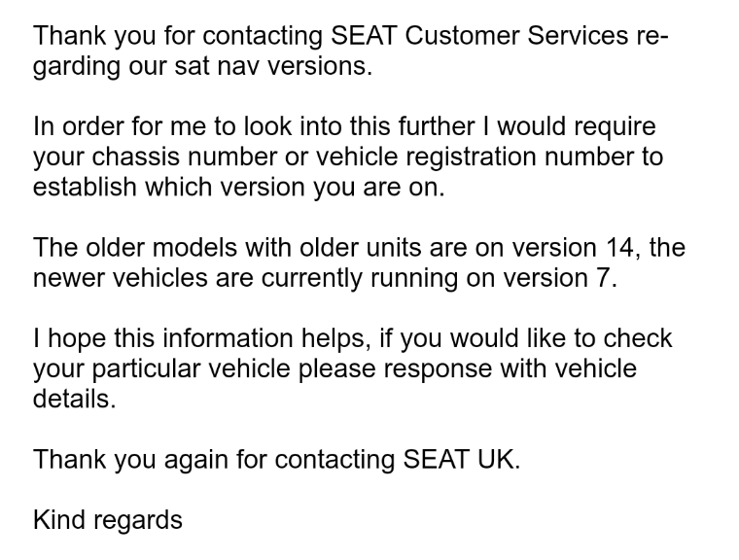Image resolution: width=739 pixels, height=560 pixels.
Task: Click the phrase 'sat nav versions'
Action: tap(273, 66)
